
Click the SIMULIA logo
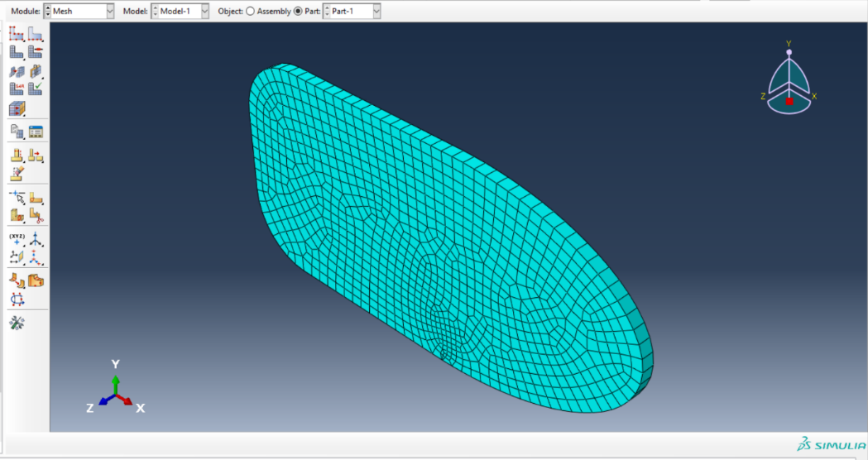[831, 444]
